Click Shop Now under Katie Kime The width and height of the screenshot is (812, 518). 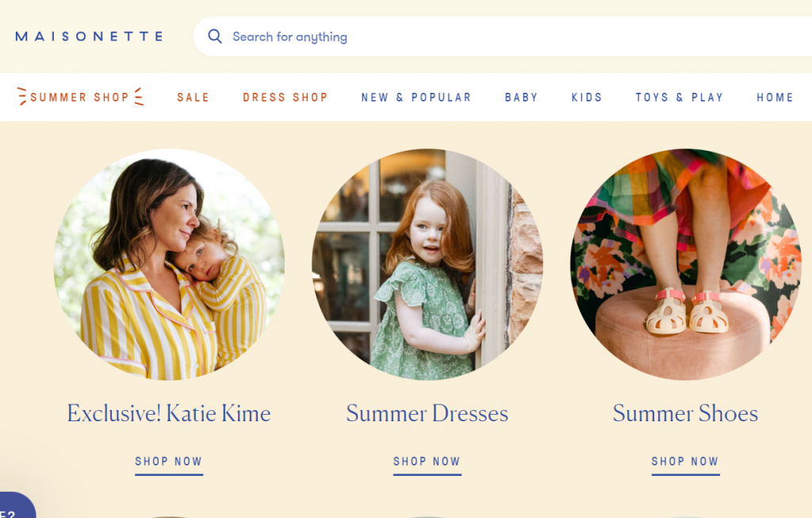coord(169,462)
